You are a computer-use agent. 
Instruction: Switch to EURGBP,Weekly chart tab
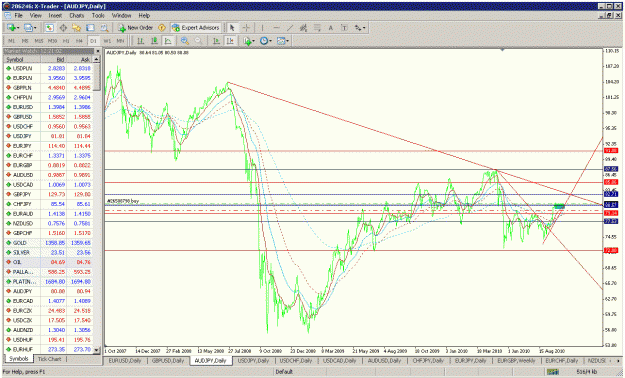click(x=516, y=360)
